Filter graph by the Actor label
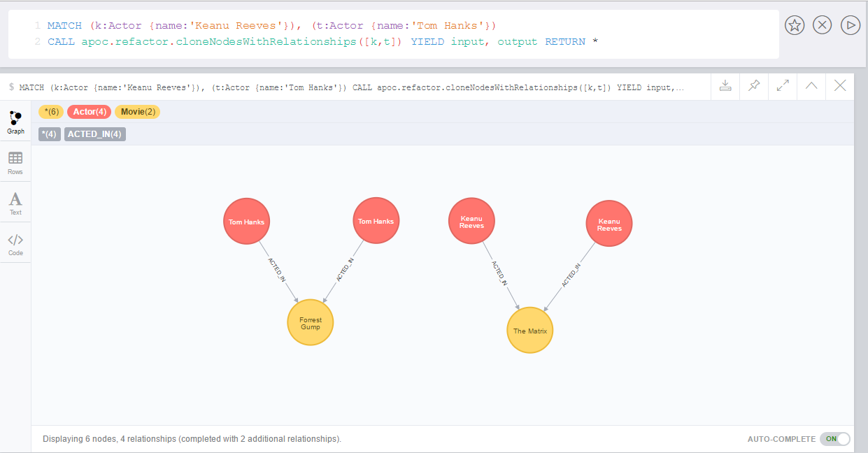The image size is (868, 453). coord(89,111)
